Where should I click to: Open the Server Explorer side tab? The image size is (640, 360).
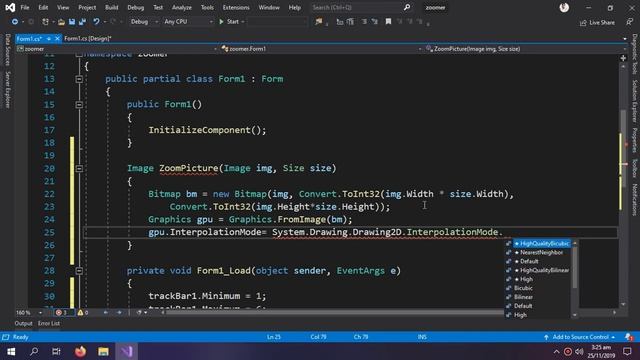coord(8,89)
